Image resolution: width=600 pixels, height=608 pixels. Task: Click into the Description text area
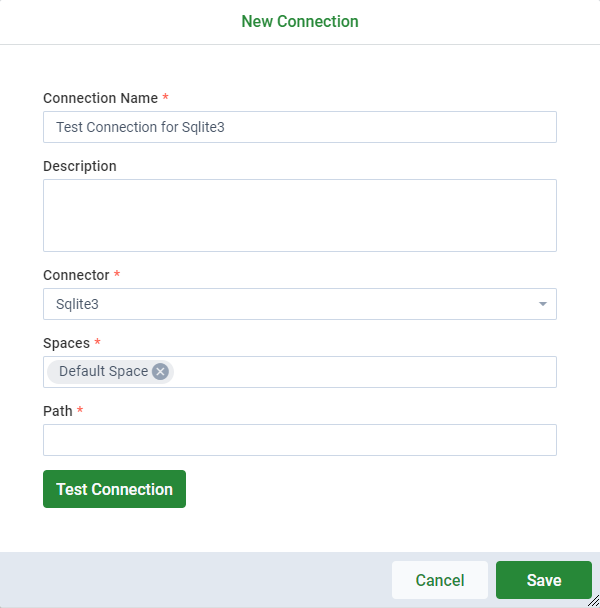click(300, 215)
